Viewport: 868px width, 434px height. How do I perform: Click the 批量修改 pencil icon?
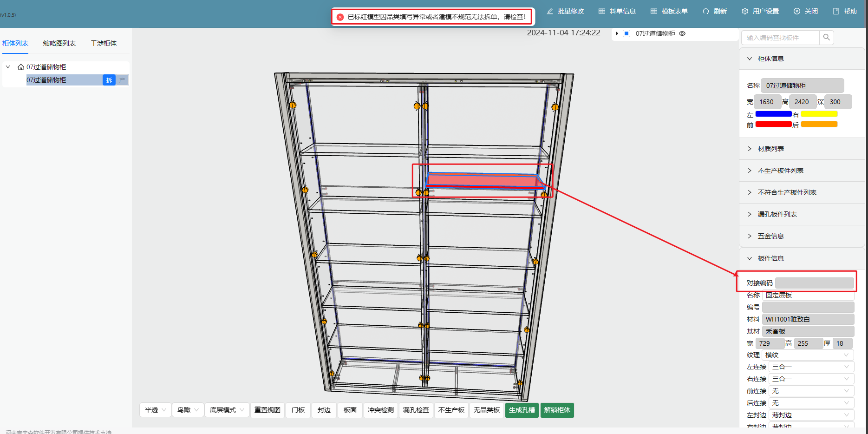(550, 11)
